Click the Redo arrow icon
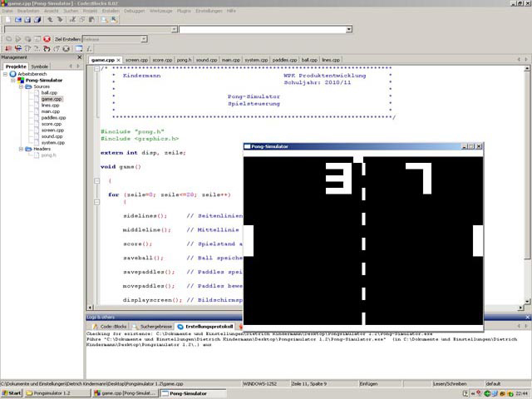The image size is (532, 399). coord(60,20)
